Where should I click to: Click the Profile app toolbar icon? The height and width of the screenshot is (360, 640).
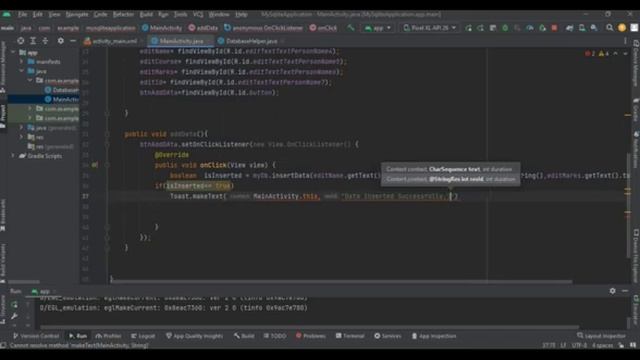[x=530, y=28]
